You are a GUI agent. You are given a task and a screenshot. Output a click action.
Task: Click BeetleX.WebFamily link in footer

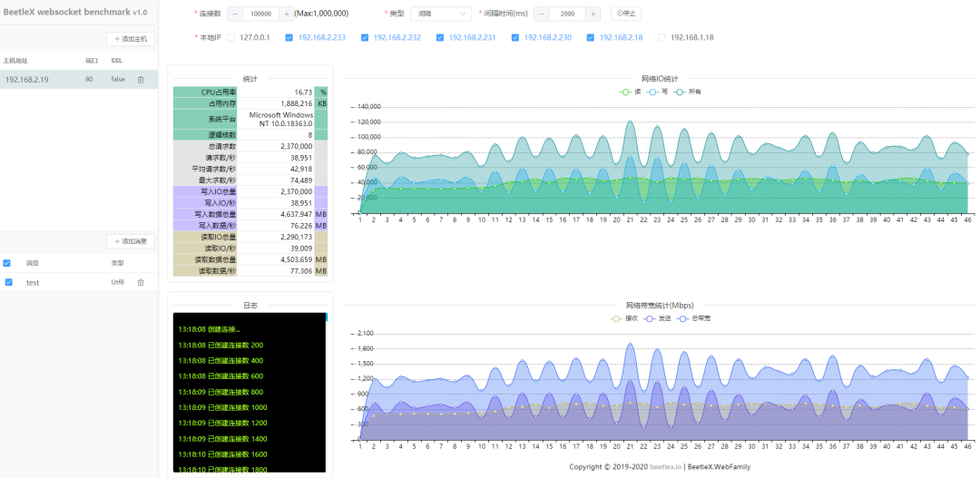(x=720, y=467)
